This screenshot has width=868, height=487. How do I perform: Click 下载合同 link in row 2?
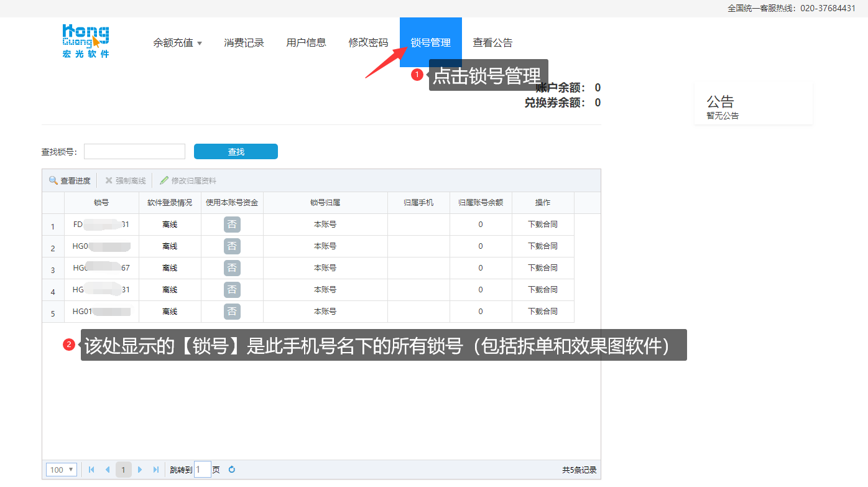pyautogui.click(x=543, y=246)
